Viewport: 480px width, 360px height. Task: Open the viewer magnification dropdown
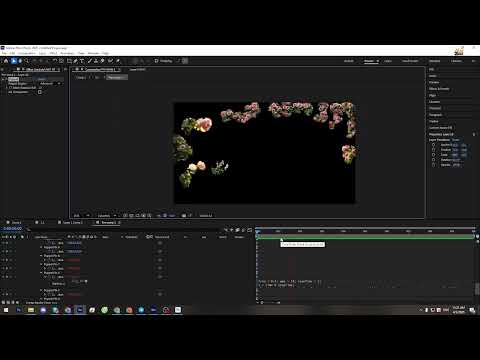click(x=81, y=216)
